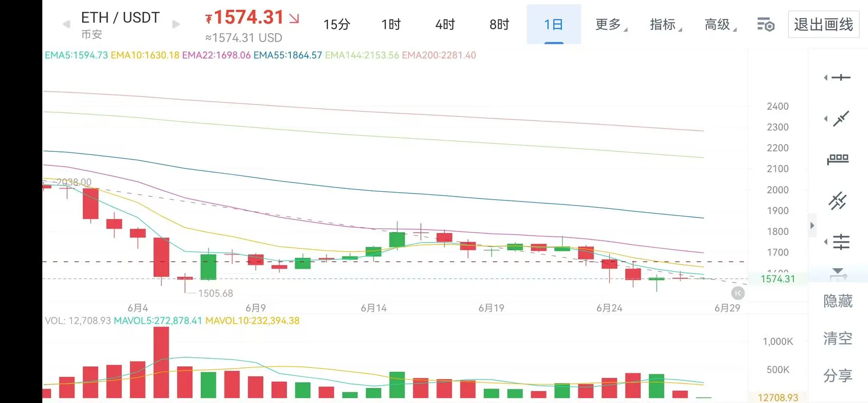Expand horizontal line tool options arrow

(x=826, y=77)
